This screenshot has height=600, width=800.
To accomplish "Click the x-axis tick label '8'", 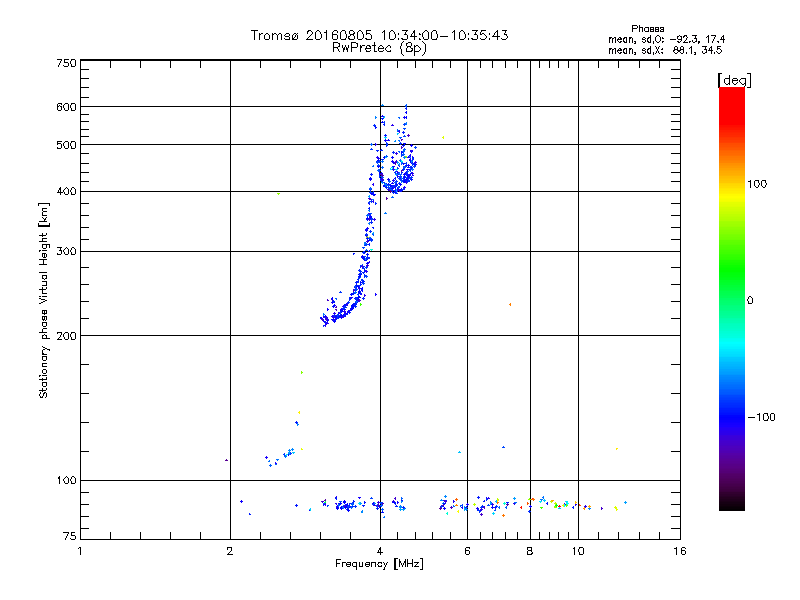I will point(530,551).
